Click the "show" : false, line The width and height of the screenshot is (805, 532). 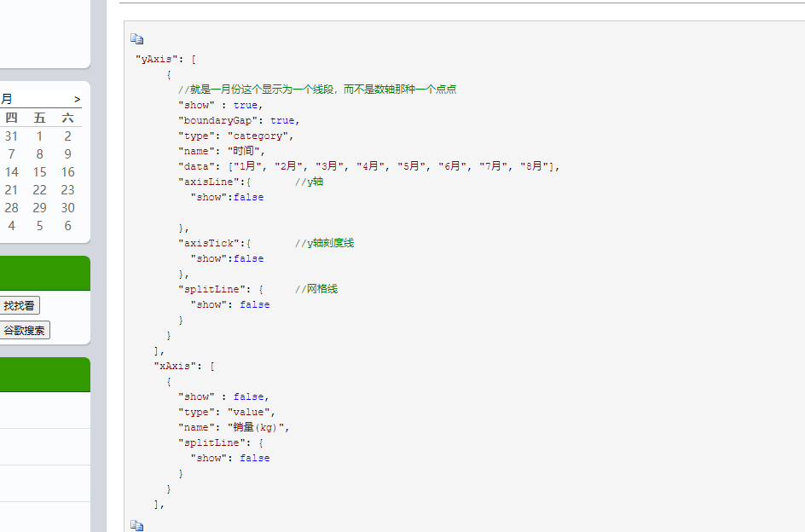(223, 396)
